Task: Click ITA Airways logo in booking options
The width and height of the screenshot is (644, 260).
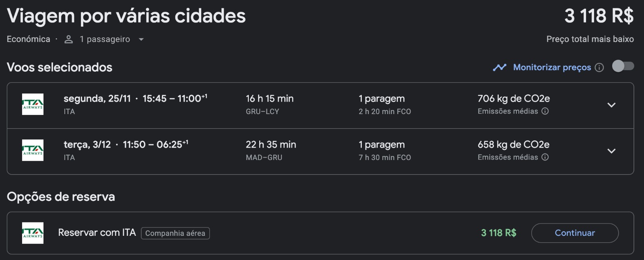Action: [x=33, y=233]
